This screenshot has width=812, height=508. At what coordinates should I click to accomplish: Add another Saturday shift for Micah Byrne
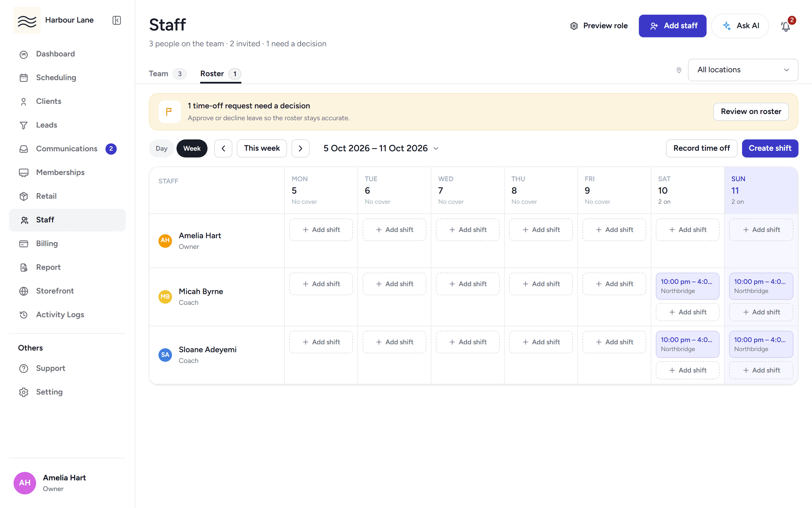click(687, 312)
